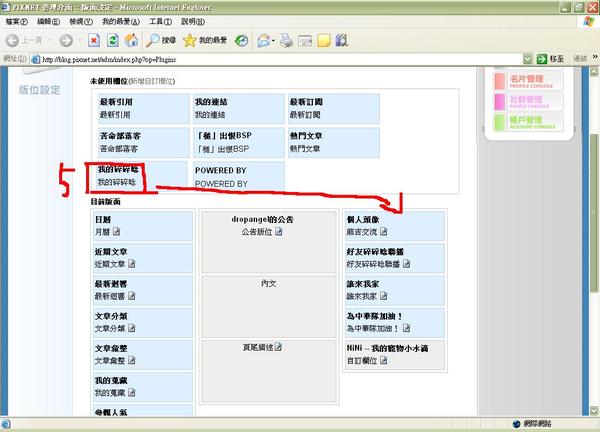Open 名片管理 Profile Console button

pos(528,81)
